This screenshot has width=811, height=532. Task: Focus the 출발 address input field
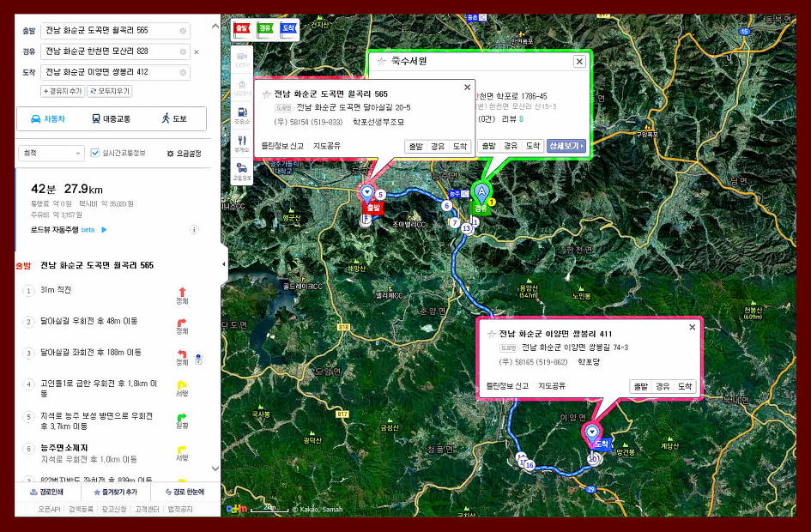115,31
